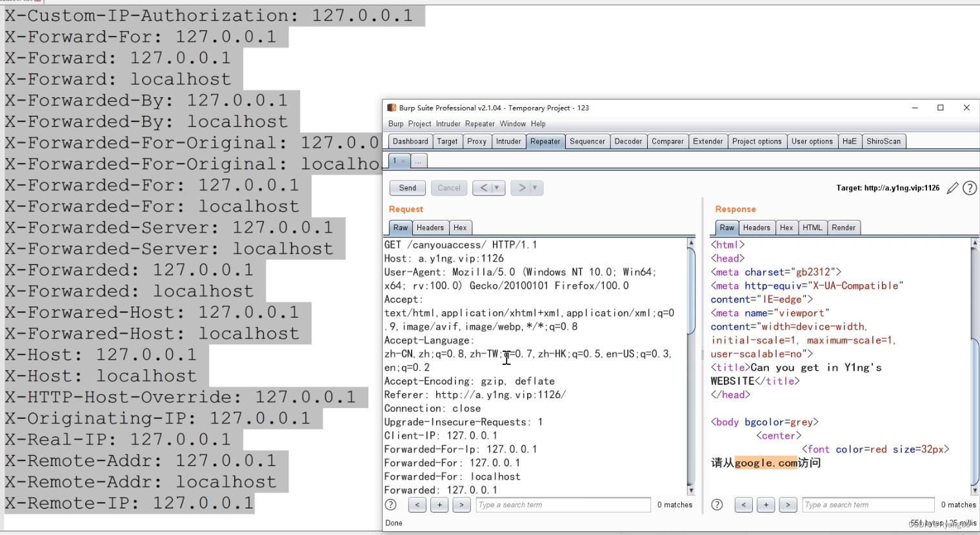Click X-Originating-IP line in background text
Image resolution: width=980 pixels, height=535 pixels.
[x=157, y=418]
